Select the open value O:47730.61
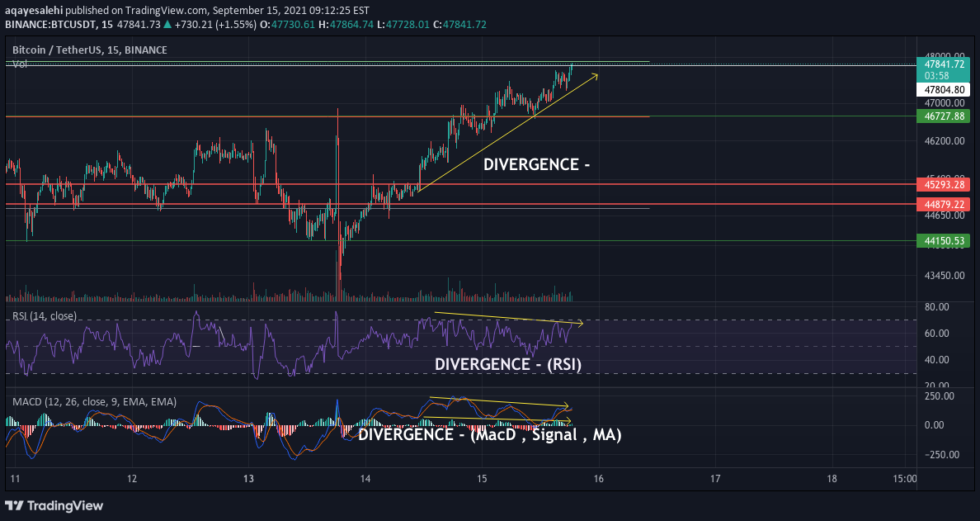The width and height of the screenshot is (980, 521). click(x=288, y=25)
